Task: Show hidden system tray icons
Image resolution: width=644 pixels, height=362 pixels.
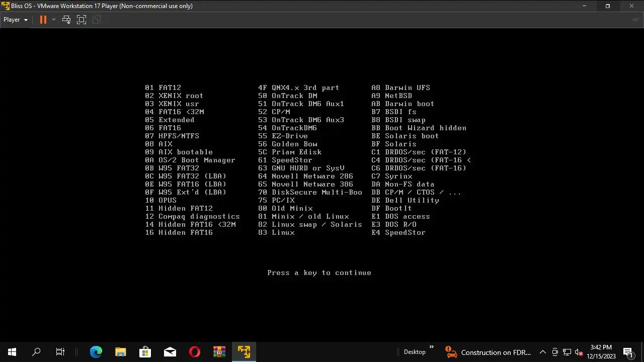Action: [x=542, y=352]
